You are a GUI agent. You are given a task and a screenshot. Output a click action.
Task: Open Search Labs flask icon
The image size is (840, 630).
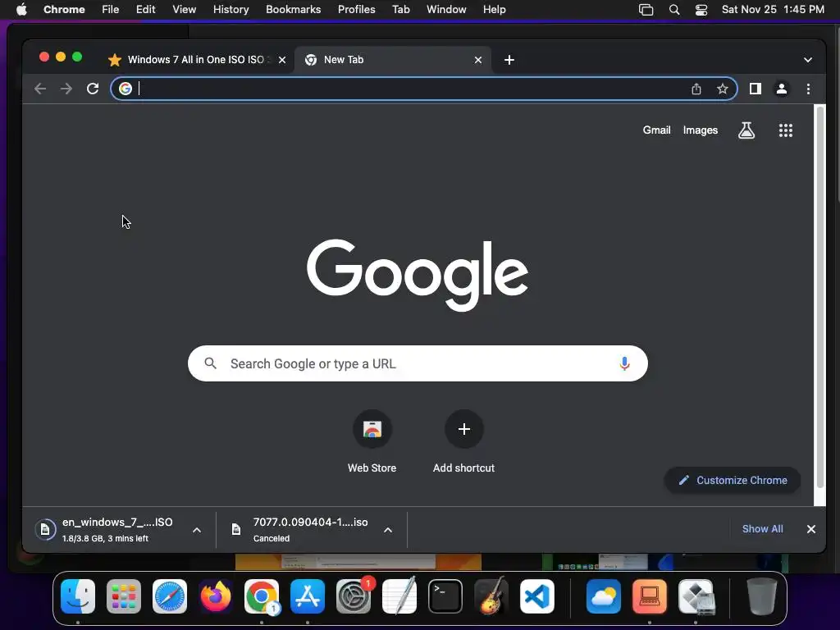pos(746,130)
